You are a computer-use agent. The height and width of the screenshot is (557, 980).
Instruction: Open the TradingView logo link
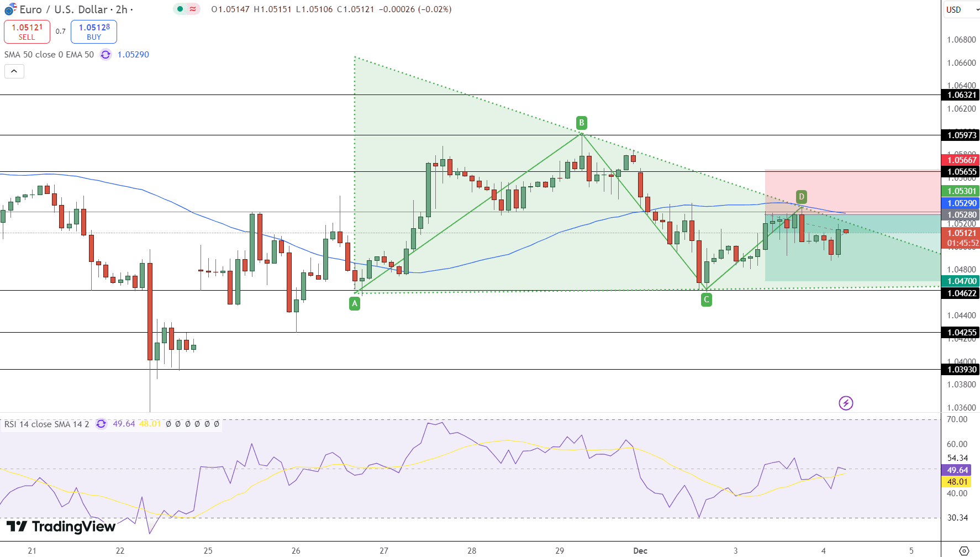click(61, 527)
